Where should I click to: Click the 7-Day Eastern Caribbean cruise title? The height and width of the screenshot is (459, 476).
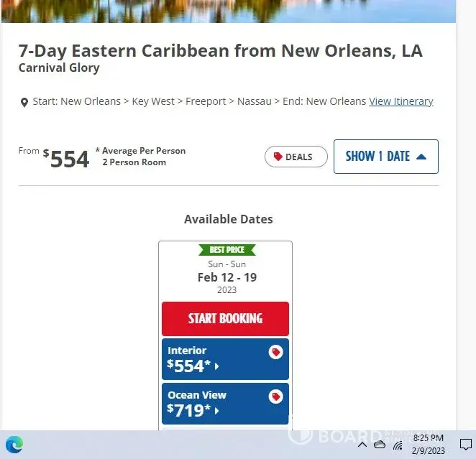click(x=220, y=51)
